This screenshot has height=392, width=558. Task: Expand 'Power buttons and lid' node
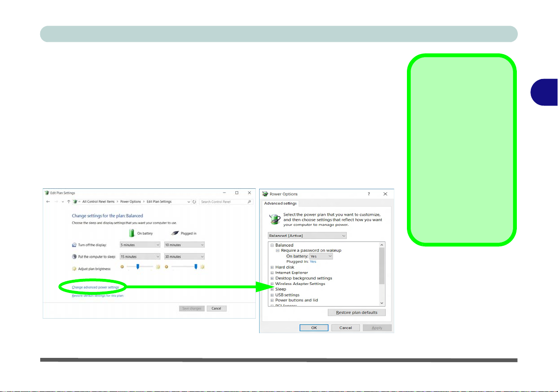tap(272, 300)
